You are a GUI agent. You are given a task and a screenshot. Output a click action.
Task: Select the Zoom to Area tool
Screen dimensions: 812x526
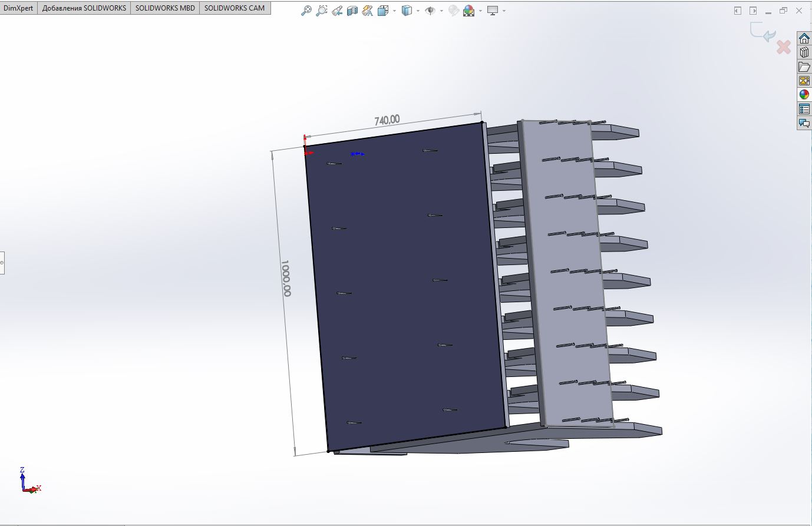coord(321,11)
